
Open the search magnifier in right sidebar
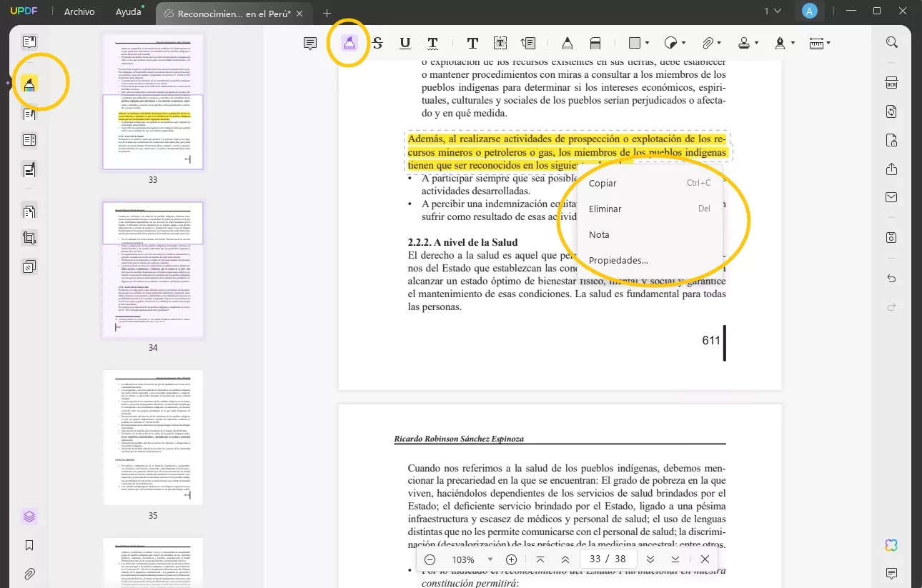891,43
